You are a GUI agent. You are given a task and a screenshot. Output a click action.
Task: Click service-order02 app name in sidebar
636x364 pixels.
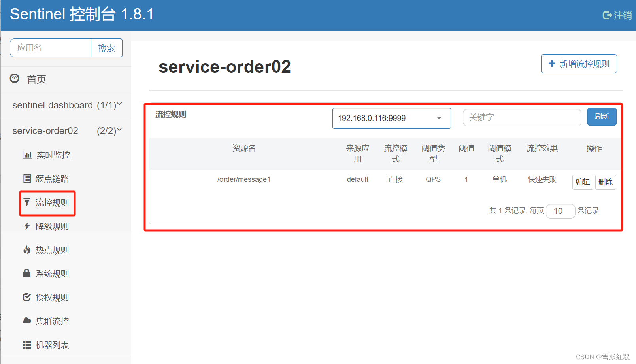(45, 131)
